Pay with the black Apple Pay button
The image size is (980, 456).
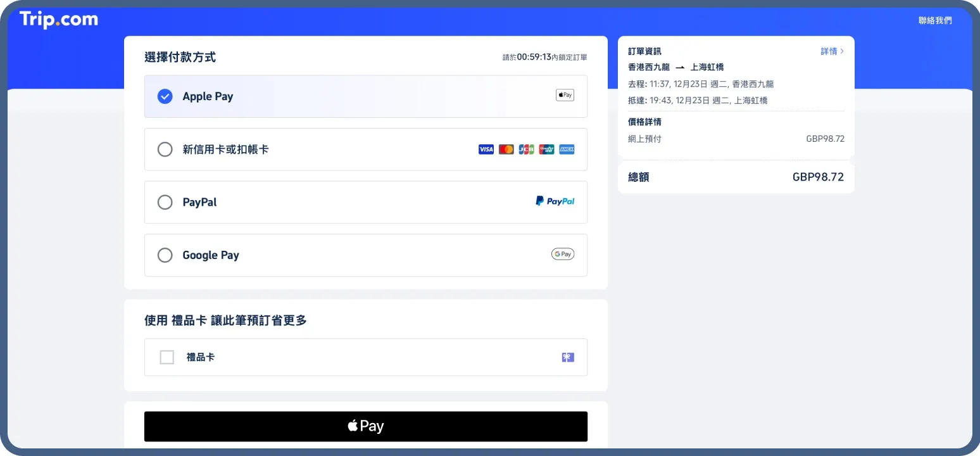pyautogui.click(x=366, y=426)
